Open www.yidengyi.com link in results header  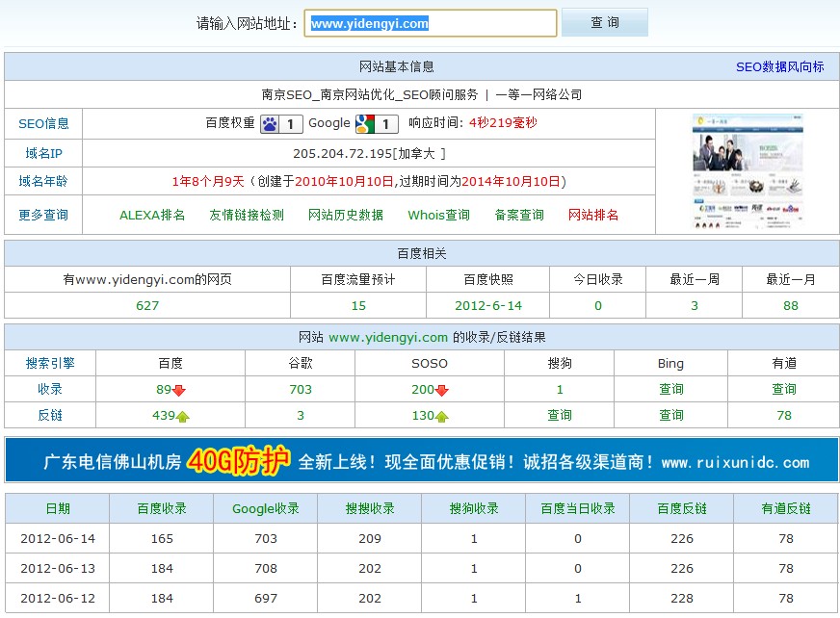point(388,337)
